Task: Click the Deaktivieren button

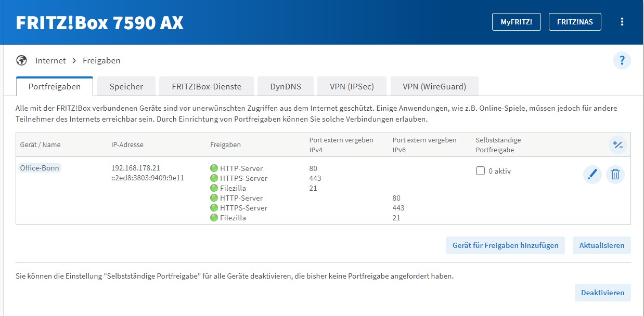Action: 603,293
